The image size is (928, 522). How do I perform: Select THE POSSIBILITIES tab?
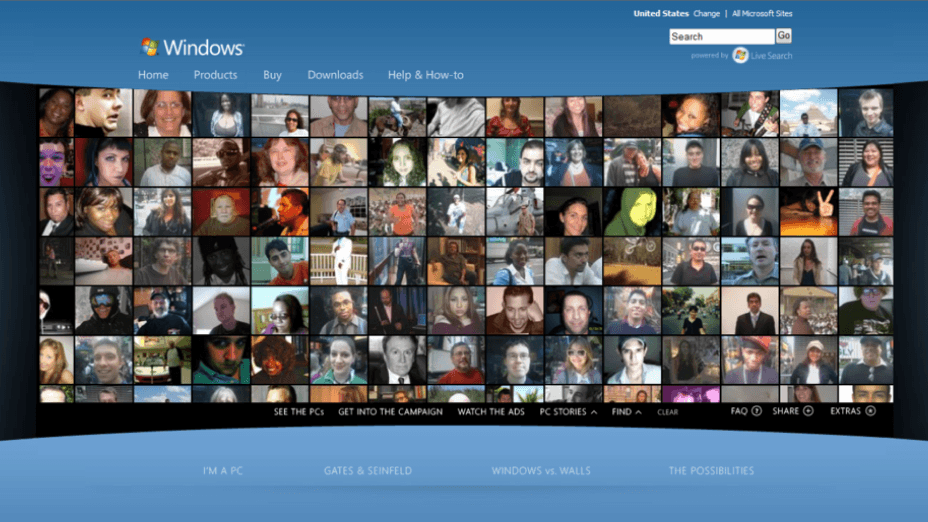pyautogui.click(x=711, y=471)
